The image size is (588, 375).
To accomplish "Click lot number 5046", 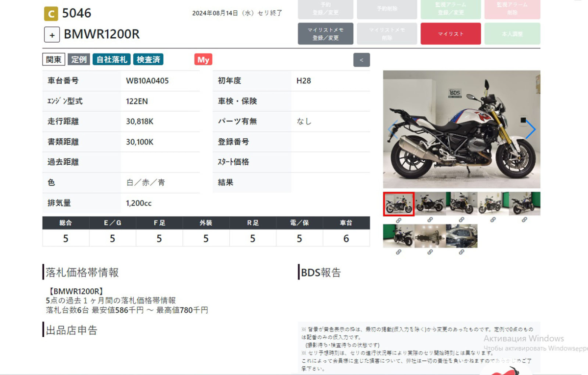I will point(77,13).
